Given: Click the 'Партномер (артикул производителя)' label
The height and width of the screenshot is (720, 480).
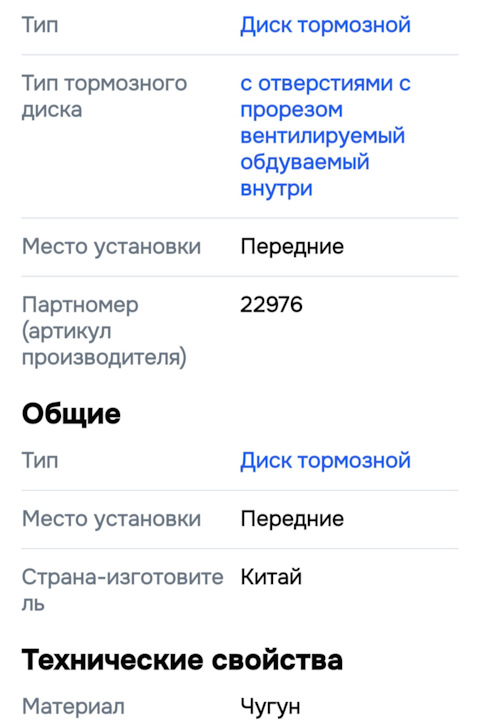Looking at the screenshot, I should [104, 331].
